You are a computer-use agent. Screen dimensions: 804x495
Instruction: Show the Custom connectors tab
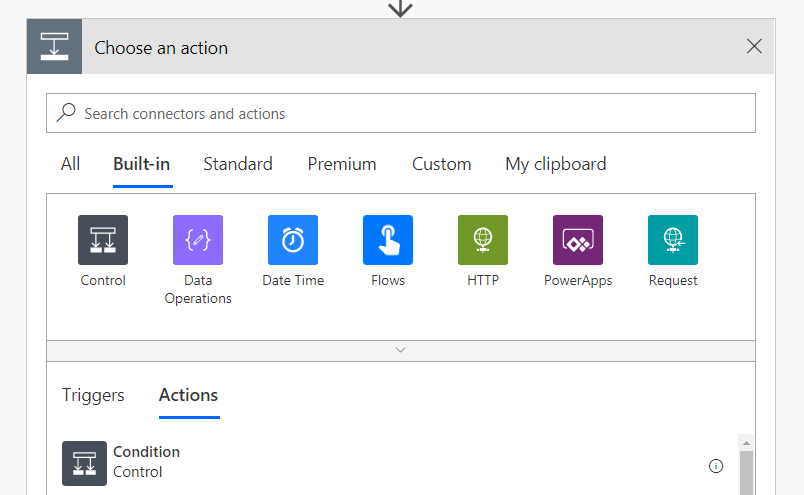coord(442,164)
